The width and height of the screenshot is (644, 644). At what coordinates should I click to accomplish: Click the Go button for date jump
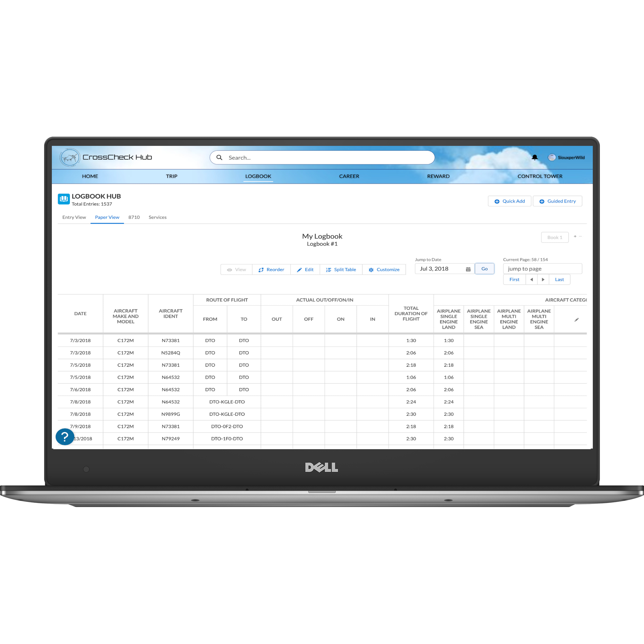pos(484,269)
